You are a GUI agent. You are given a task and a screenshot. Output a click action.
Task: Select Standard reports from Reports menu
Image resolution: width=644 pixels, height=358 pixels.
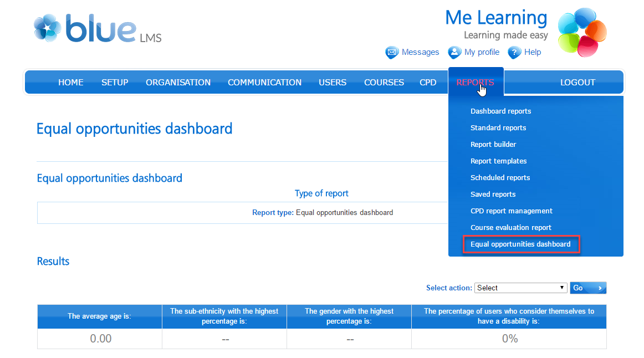pos(498,127)
